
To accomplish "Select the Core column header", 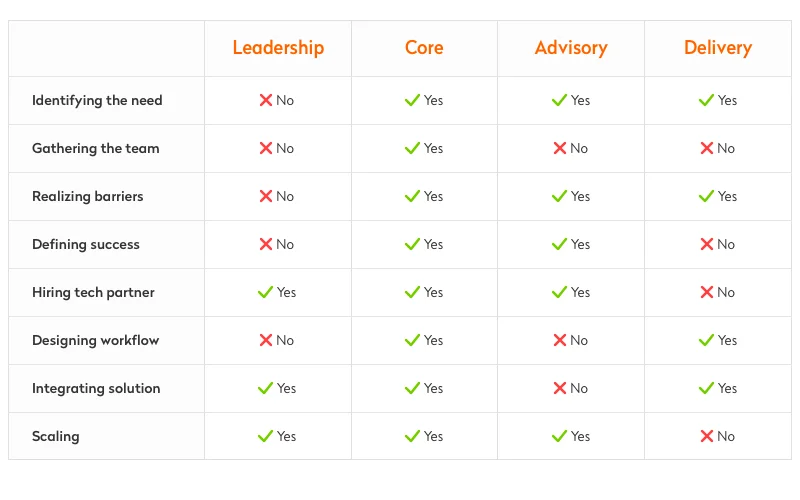I will tap(424, 48).
